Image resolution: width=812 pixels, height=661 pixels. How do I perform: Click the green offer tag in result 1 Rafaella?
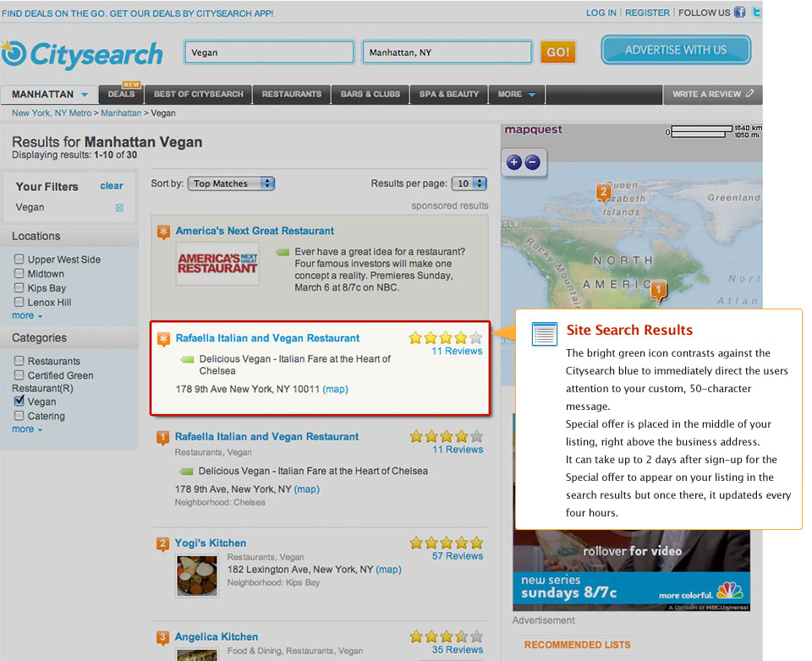tap(186, 471)
